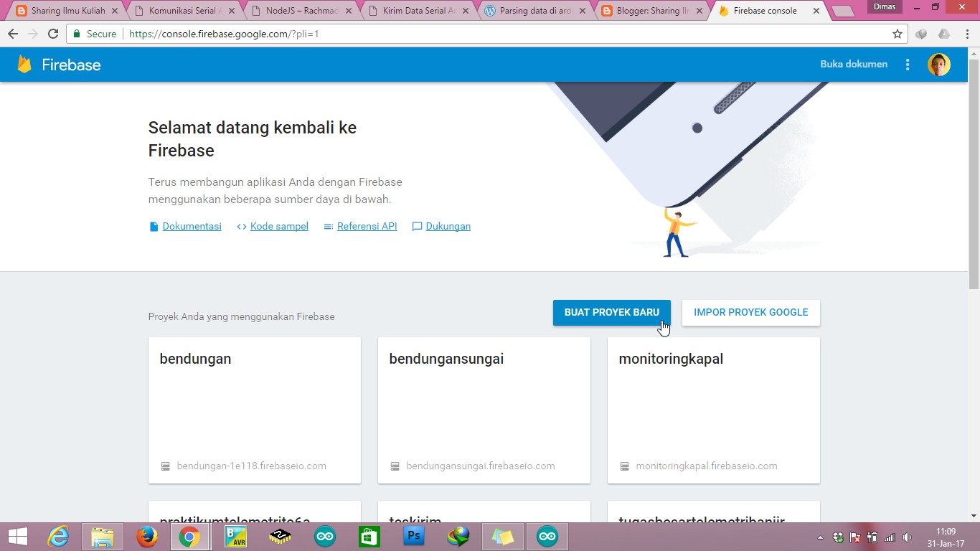Launch Internet Explorer from the taskbar
Image resolution: width=980 pixels, height=551 pixels.
point(59,537)
